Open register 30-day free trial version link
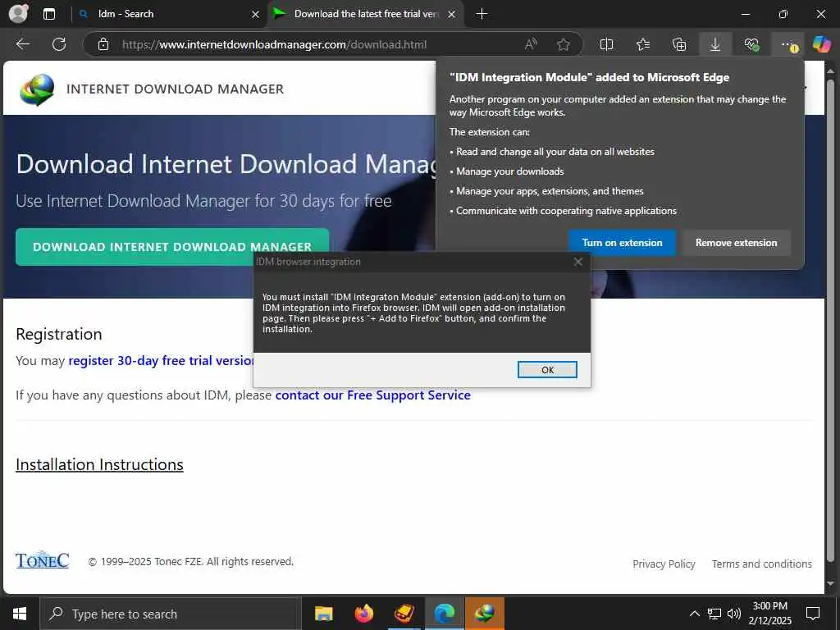 [162, 361]
